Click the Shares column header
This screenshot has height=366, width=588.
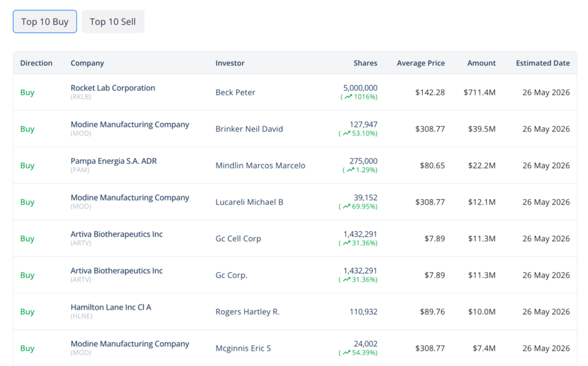tap(365, 63)
